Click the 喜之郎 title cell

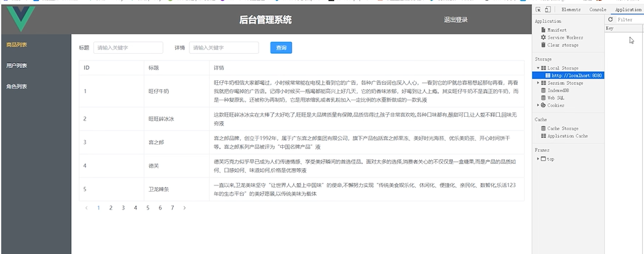(176, 142)
